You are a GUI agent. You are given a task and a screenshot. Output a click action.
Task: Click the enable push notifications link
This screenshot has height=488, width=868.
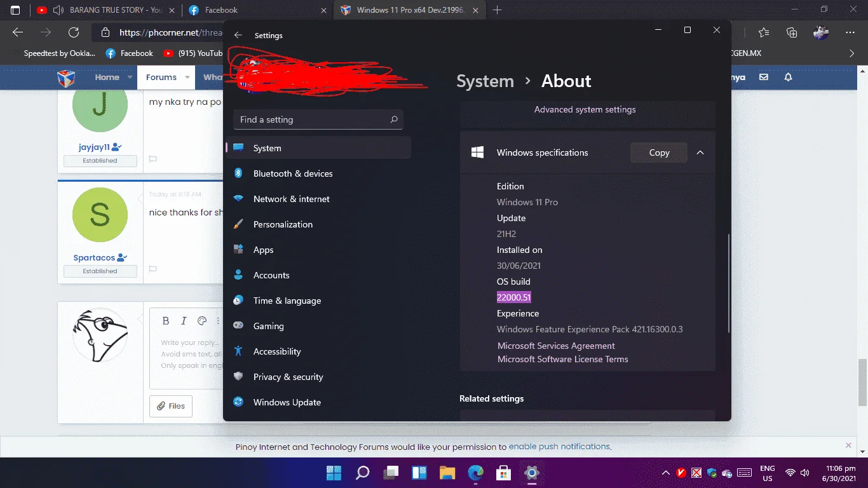[x=559, y=447]
